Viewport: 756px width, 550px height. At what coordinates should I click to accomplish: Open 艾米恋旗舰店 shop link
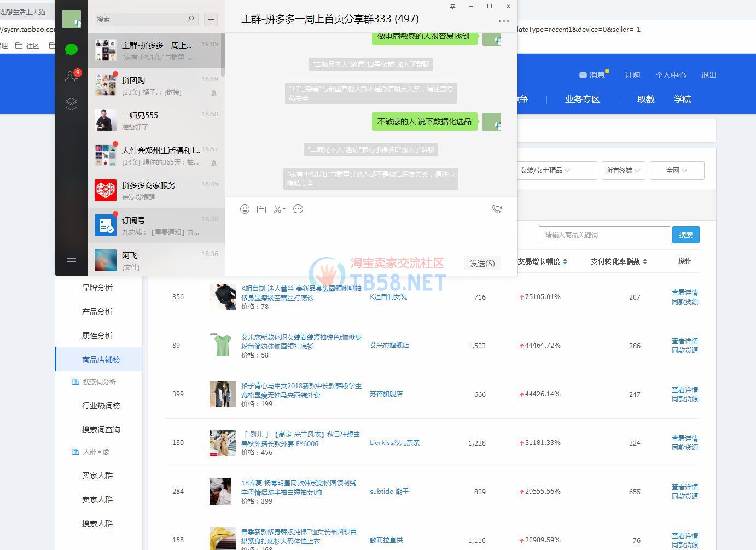tap(389, 346)
